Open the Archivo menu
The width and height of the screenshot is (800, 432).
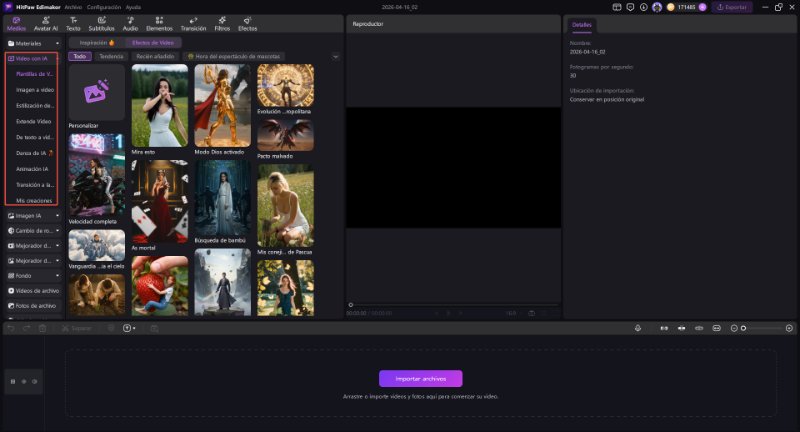73,7
